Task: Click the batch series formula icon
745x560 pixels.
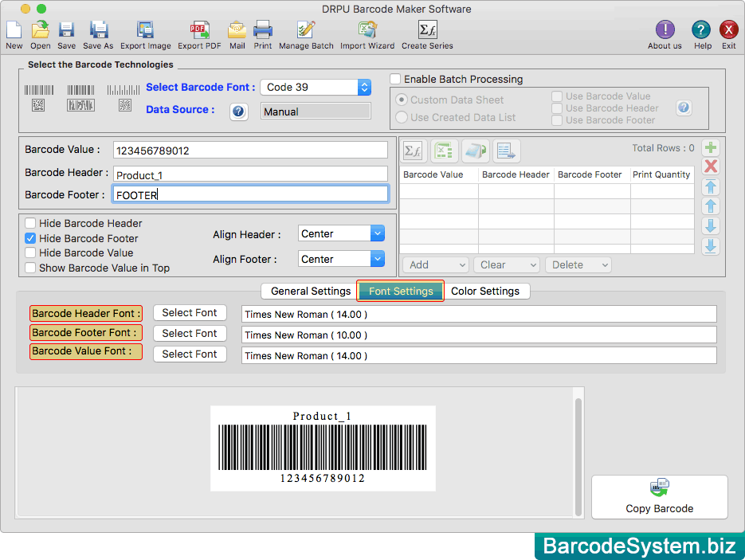Action: pos(413,151)
